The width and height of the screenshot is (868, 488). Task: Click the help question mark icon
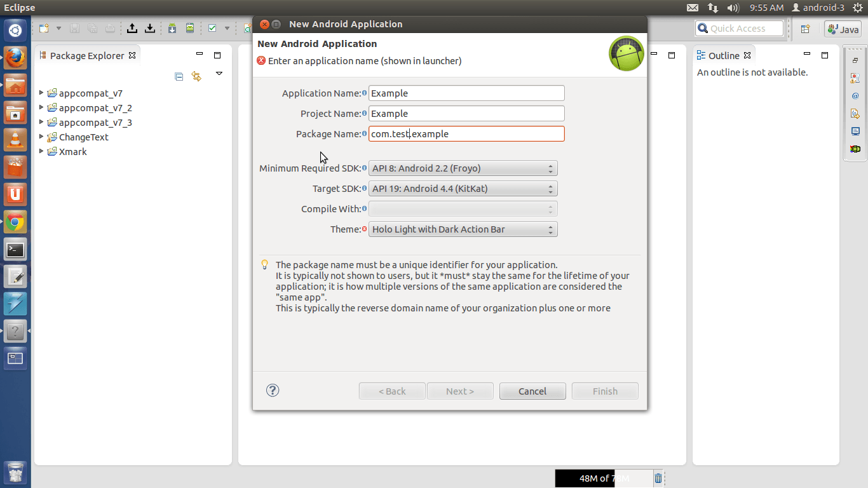(x=273, y=390)
